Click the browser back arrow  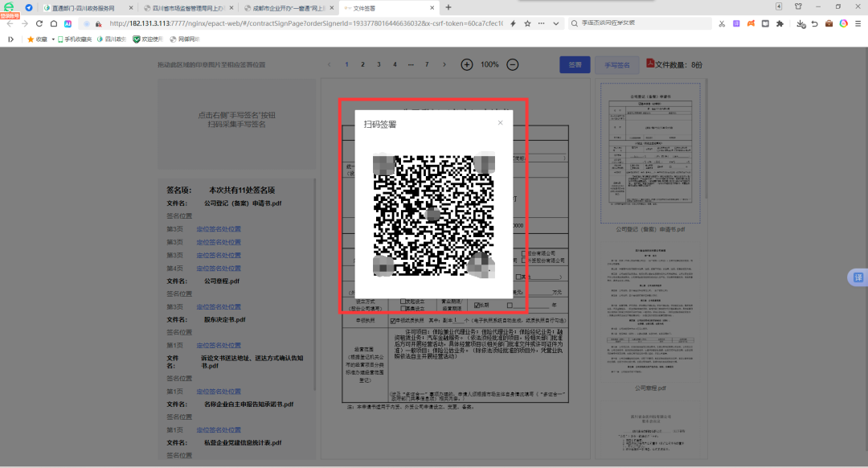(x=10, y=24)
